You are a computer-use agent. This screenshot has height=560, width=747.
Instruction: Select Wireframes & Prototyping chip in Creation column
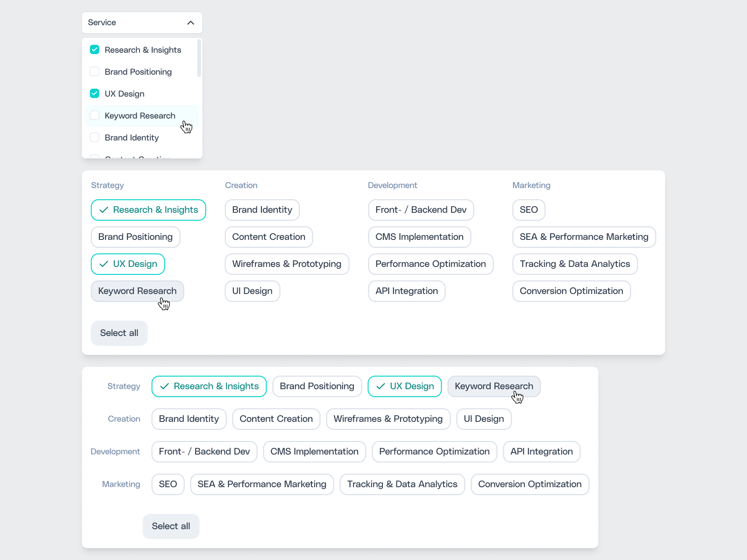[x=287, y=264]
